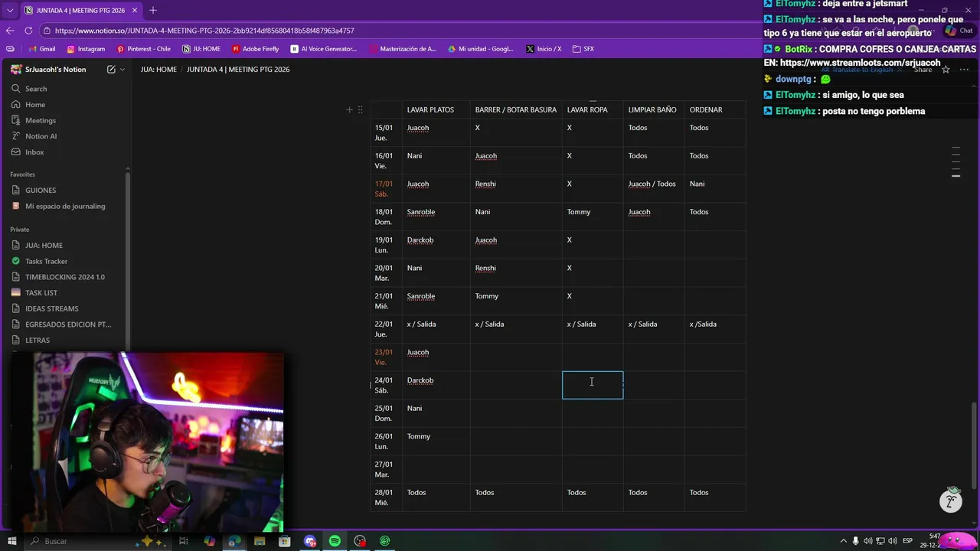Click the Windows Start button
Image resolution: width=980 pixels, height=551 pixels.
click(11, 541)
